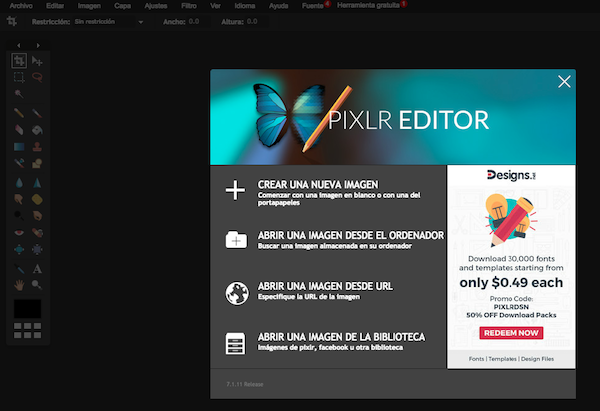Click Fonts | Templates | Design Files link
This screenshot has width=600, height=411.
coord(511,359)
